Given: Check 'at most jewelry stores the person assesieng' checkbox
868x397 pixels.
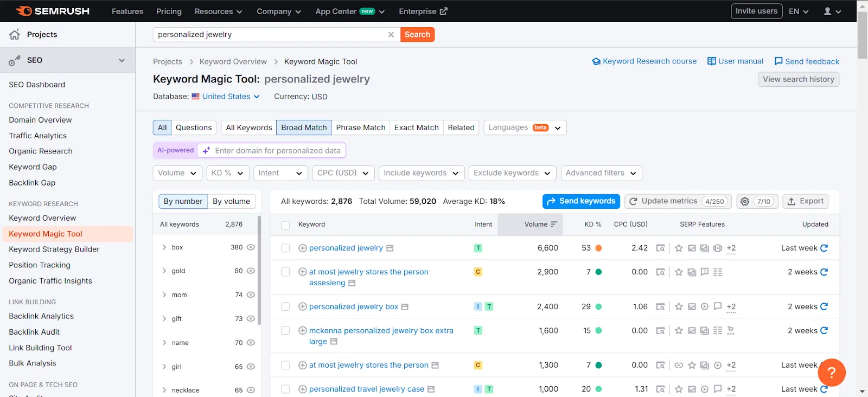Looking at the screenshot, I should 285,272.
